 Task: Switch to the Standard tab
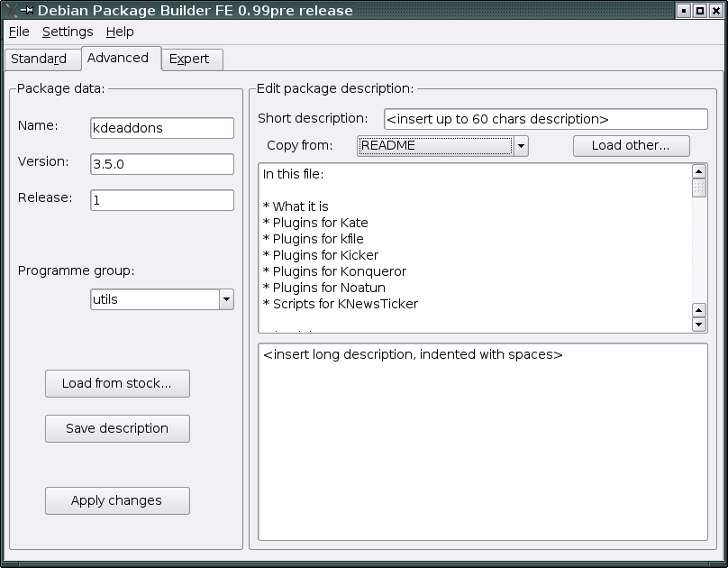click(x=42, y=59)
